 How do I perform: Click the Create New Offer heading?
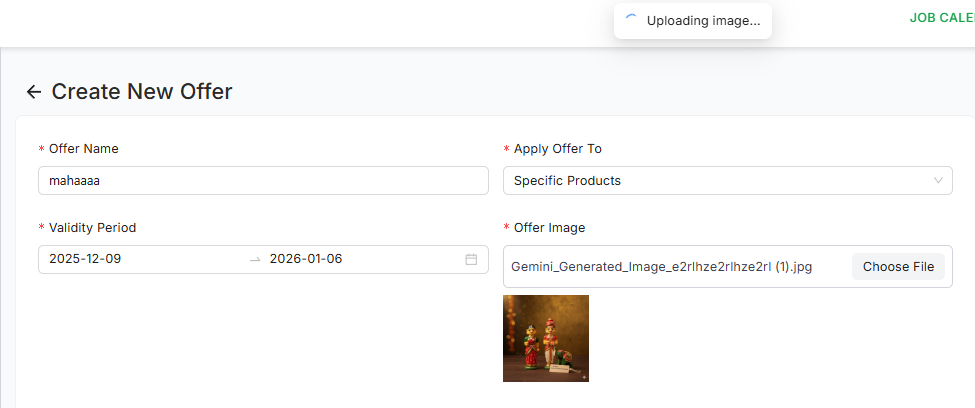(x=142, y=92)
